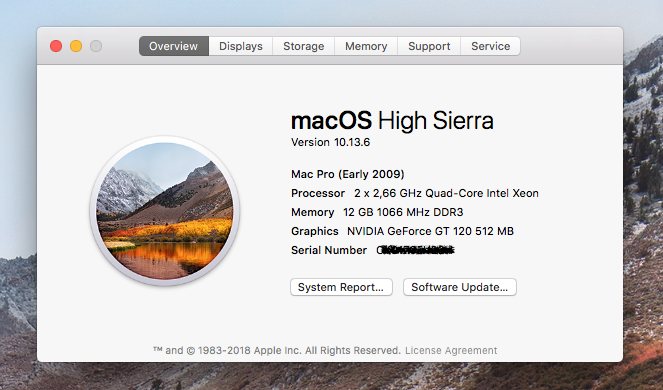Go to the Support tab
The height and width of the screenshot is (390, 663).
429,46
